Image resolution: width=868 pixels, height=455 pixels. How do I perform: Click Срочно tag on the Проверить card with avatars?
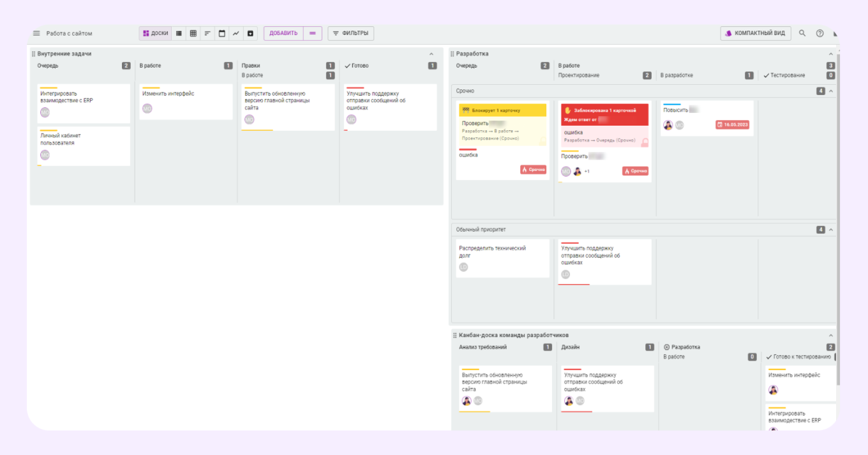[635, 171]
